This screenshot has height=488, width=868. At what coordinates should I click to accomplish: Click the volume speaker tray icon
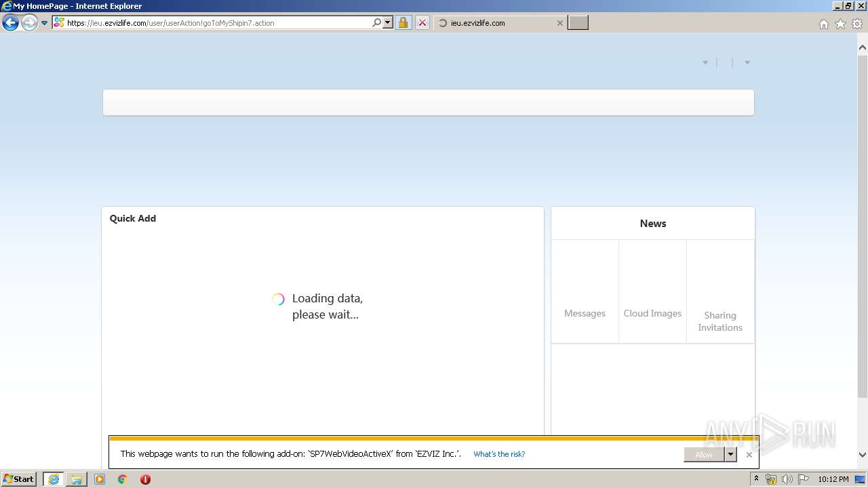coord(787,479)
